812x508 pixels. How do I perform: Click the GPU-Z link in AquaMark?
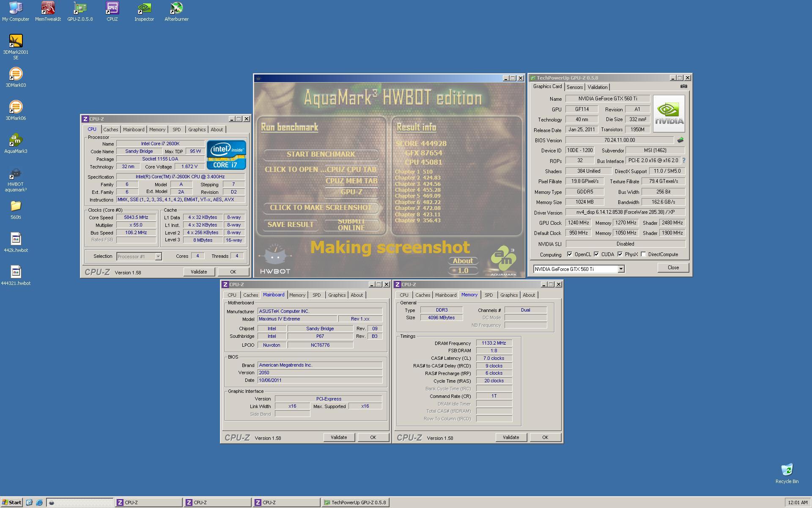coord(351,192)
